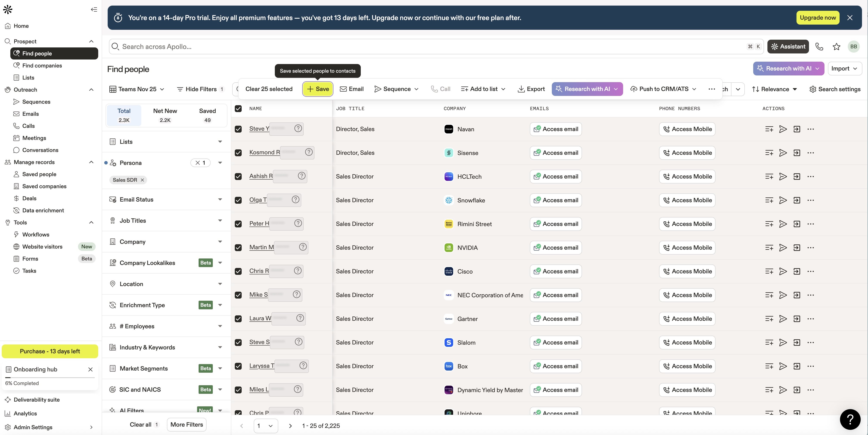Open the Relevance sort dropdown
This screenshot has width=868, height=435.
(774, 89)
